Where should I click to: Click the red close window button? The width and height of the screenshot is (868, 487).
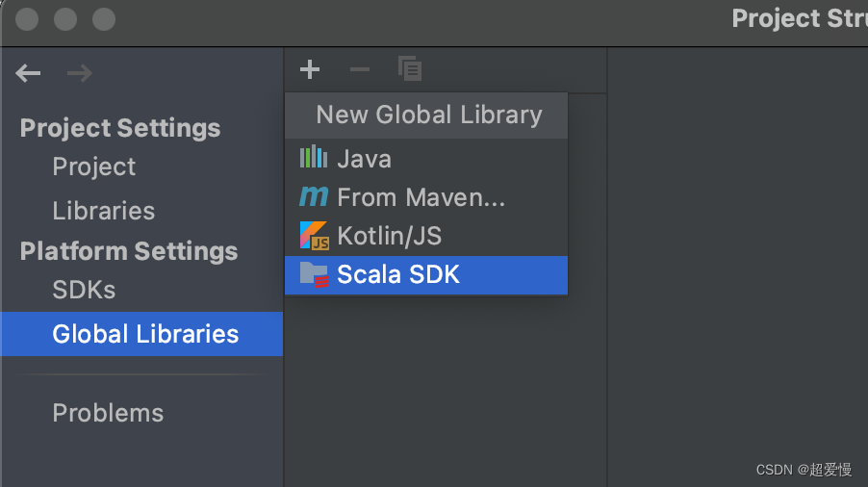(x=28, y=18)
